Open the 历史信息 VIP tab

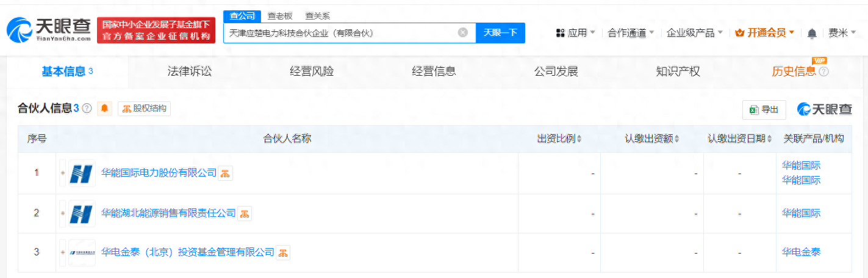click(794, 71)
